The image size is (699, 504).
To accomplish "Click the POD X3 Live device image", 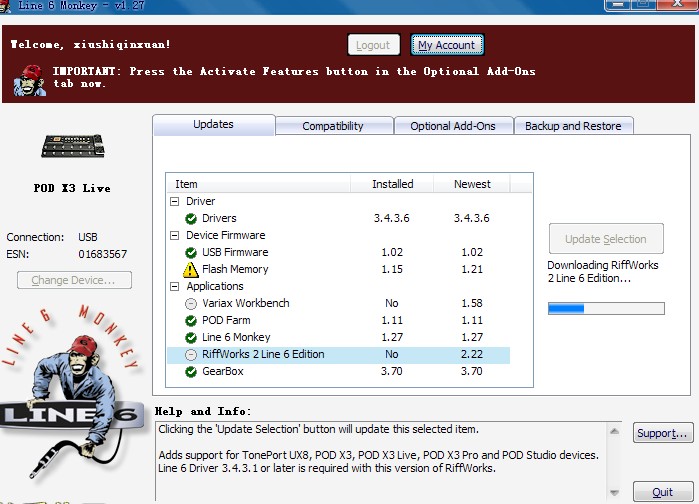I will coord(73,146).
